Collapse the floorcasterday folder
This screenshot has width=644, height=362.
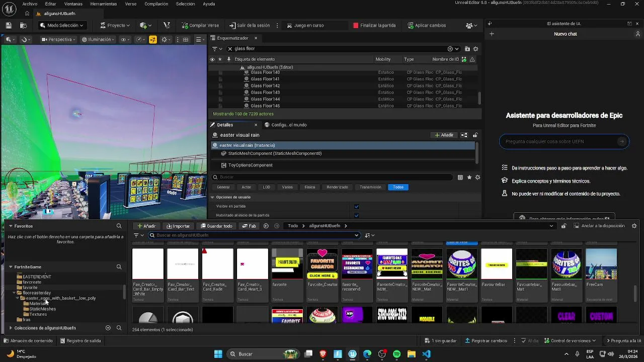pos(15,293)
